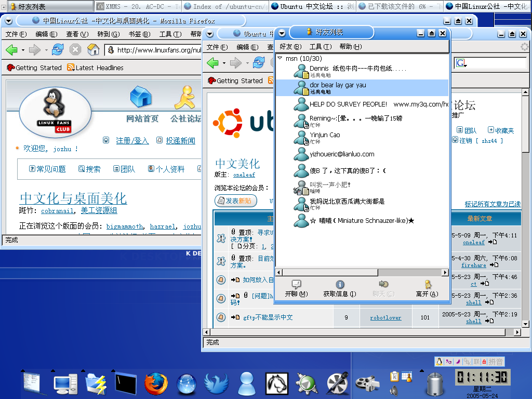
Task: Launch the terminal from the dock
Action: click(x=126, y=384)
